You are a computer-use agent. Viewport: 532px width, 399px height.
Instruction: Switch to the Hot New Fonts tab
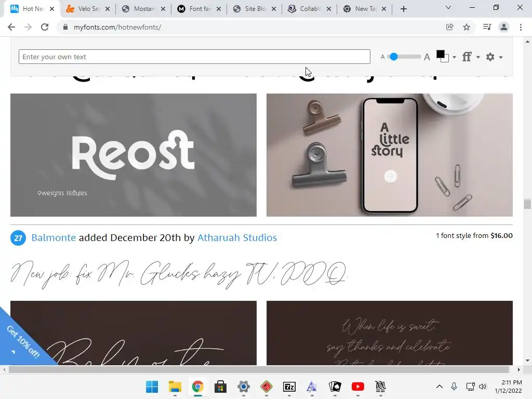coord(29,9)
